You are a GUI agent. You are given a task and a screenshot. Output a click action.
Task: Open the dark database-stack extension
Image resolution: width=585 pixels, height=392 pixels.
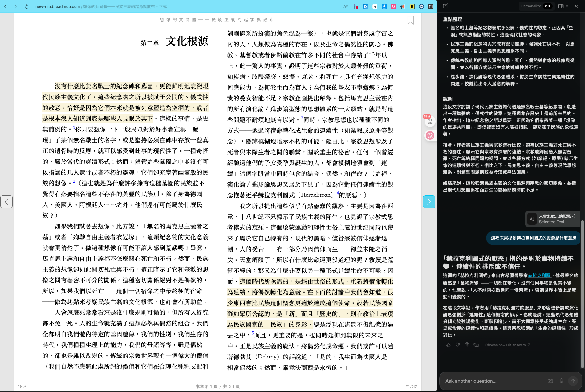[431, 6]
